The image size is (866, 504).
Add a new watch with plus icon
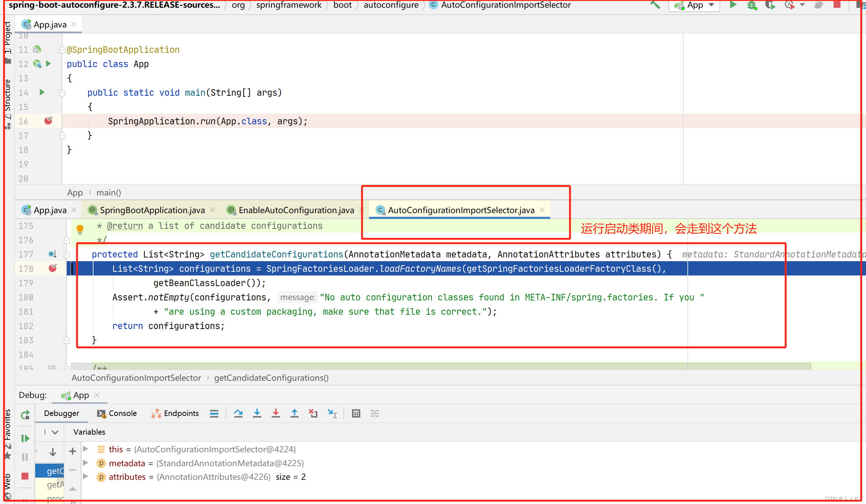(x=73, y=451)
